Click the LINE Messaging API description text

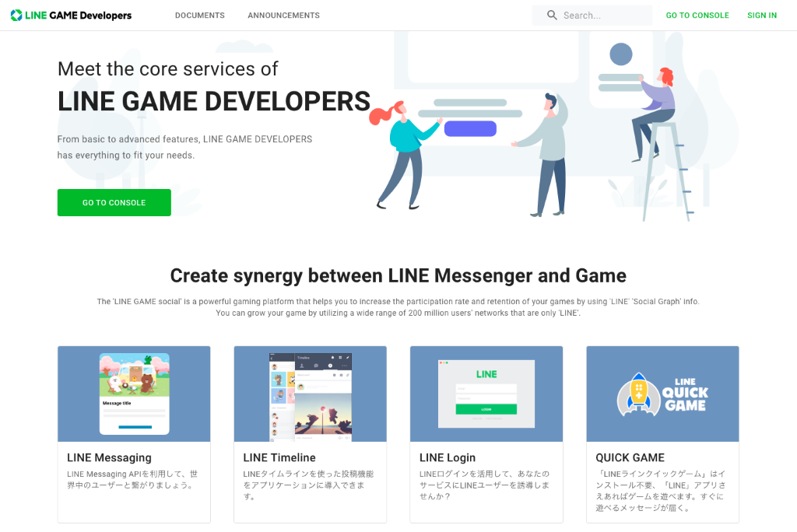click(x=132, y=480)
